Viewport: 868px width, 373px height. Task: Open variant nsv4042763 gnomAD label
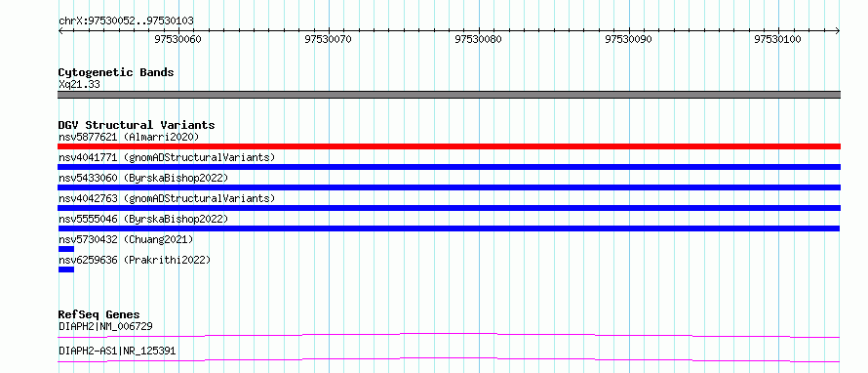coord(167,198)
